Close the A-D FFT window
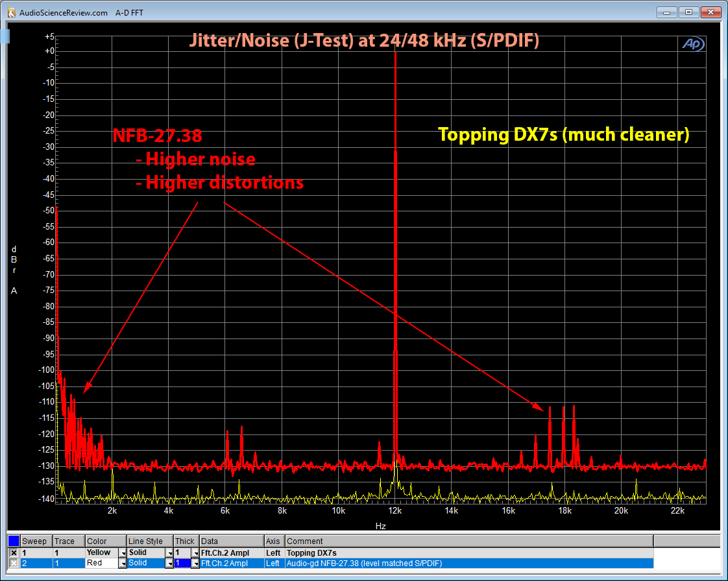This screenshot has width=728, height=581. [711, 12]
